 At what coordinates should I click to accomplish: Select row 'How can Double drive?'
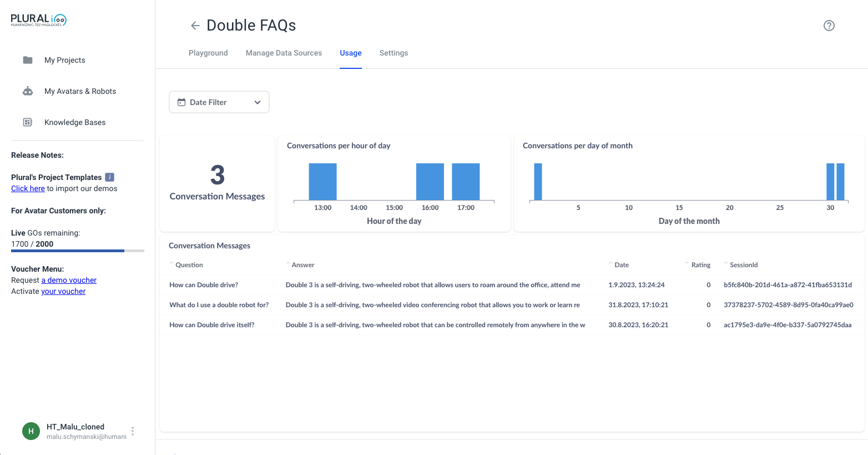[512, 285]
